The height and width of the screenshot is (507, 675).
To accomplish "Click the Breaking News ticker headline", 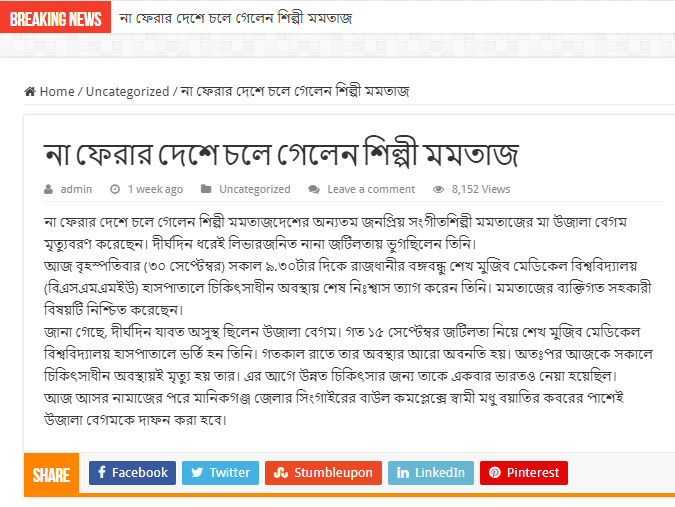I will 236,18.
